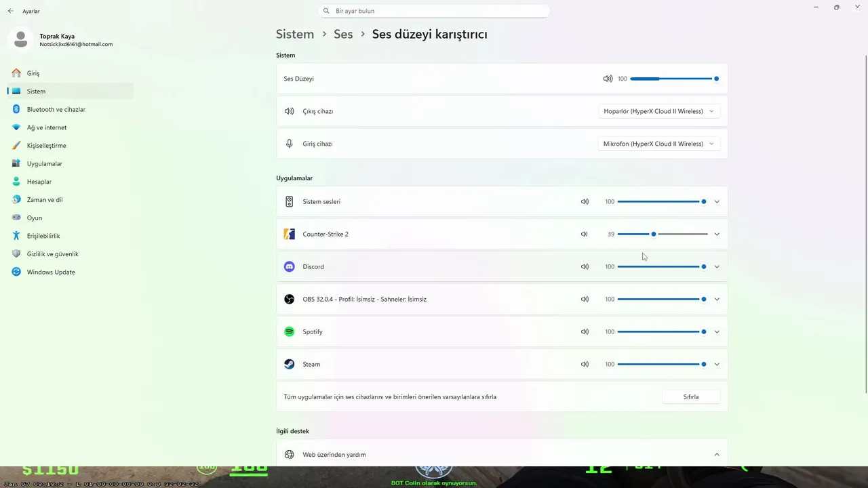This screenshot has height=488, width=868.
Task: Expand the Steam row chevron
Action: [717, 364]
